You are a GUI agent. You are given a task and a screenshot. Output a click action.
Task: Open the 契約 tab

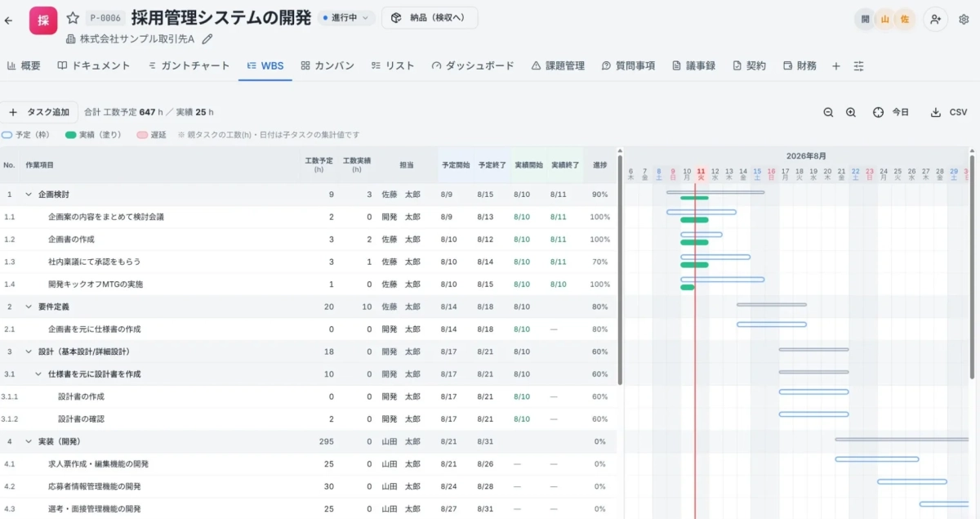[749, 66]
